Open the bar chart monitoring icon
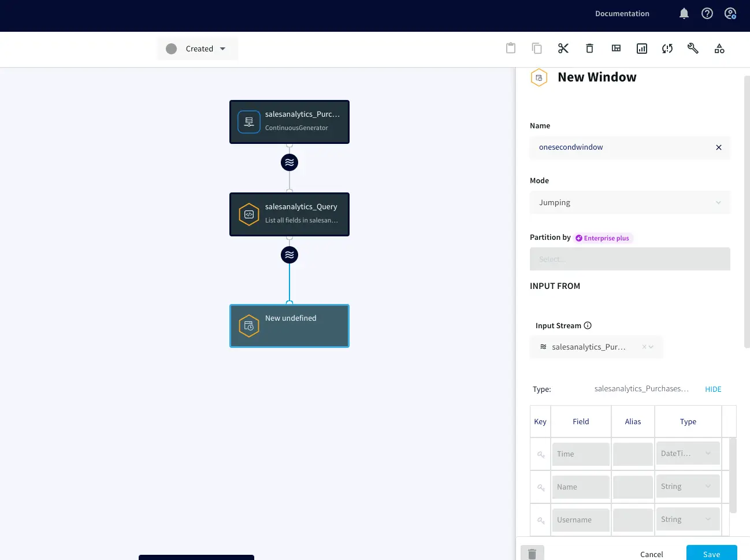This screenshot has height=560, width=750. point(642,49)
